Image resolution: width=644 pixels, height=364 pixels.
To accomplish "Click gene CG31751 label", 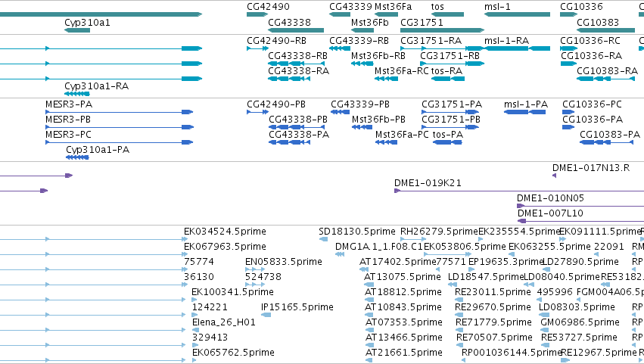I will 422,23.
